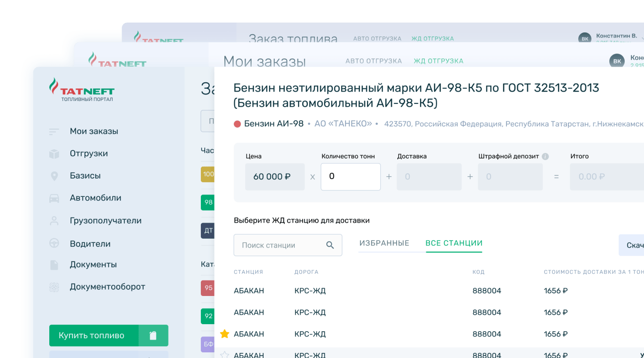
Task: Click the info icon beside Штрафной депозит
Action: click(545, 156)
